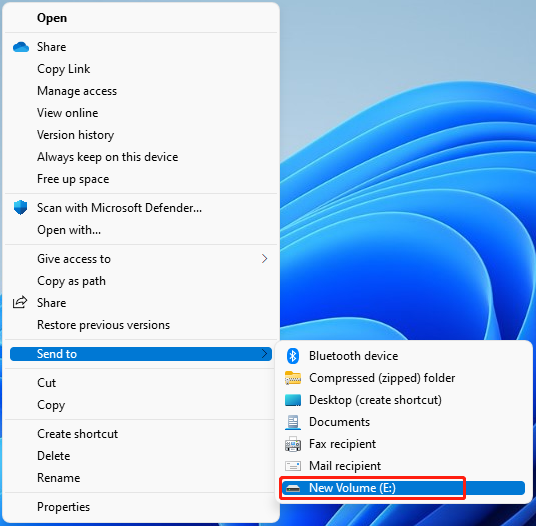The image size is (536, 526).
Task: Select Mail recipient
Action: click(x=345, y=466)
